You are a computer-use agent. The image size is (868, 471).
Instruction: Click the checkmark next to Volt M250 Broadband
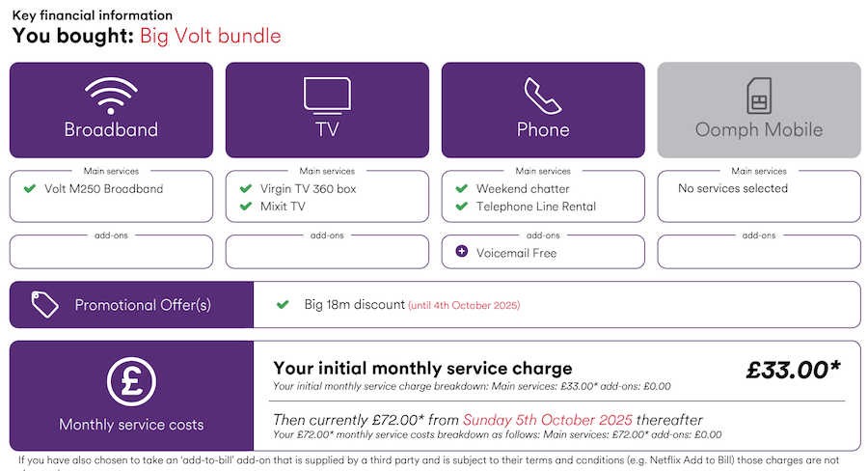30,188
